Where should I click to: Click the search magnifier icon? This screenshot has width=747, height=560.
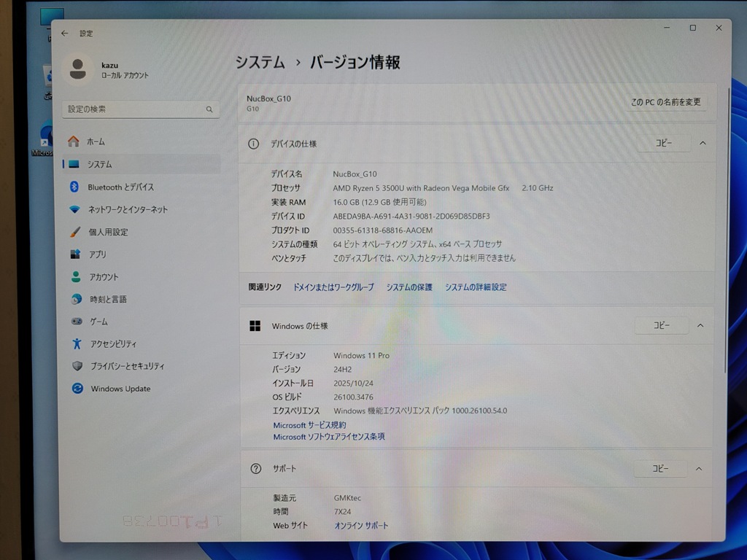click(x=209, y=109)
